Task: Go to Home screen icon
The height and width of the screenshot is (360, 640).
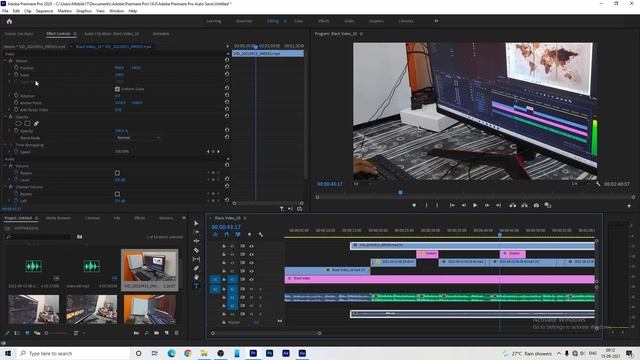Action: [x=9, y=21]
